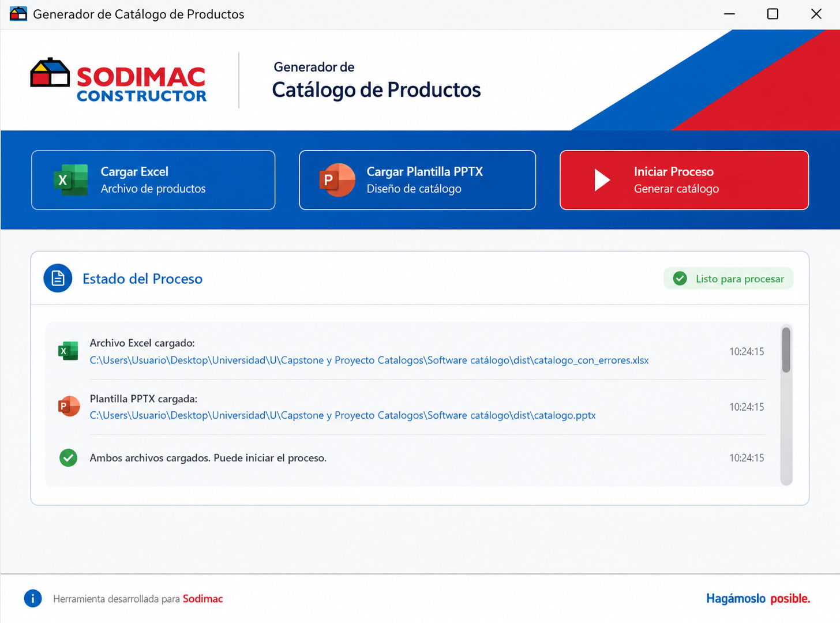Click the blue info icon in the footer

33,599
